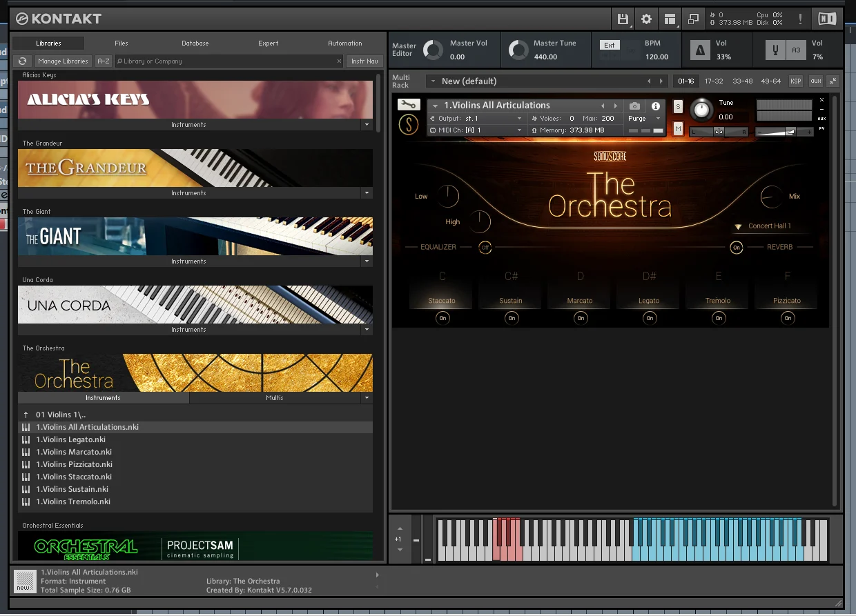This screenshot has height=616, width=856.
Task: Click the EQ High knob
Action: 479,221
